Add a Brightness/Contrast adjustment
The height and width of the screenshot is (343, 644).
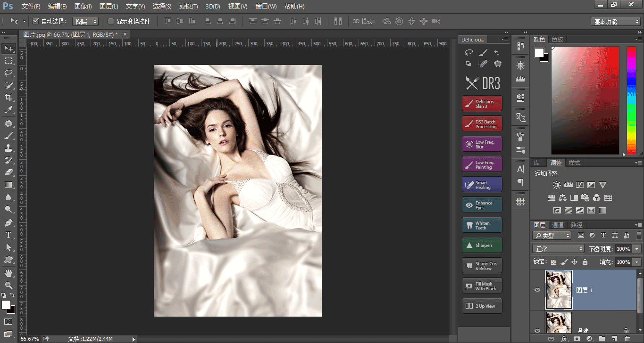point(557,186)
